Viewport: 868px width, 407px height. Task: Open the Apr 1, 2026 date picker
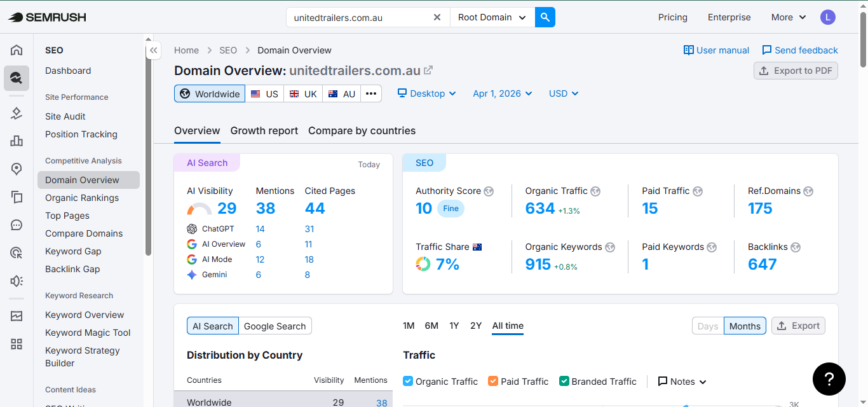(x=503, y=93)
